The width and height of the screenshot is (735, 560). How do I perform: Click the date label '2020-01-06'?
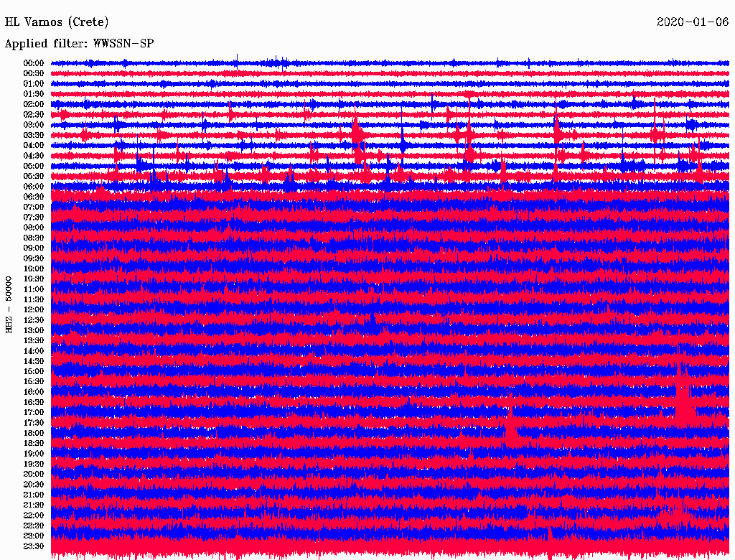(x=693, y=22)
